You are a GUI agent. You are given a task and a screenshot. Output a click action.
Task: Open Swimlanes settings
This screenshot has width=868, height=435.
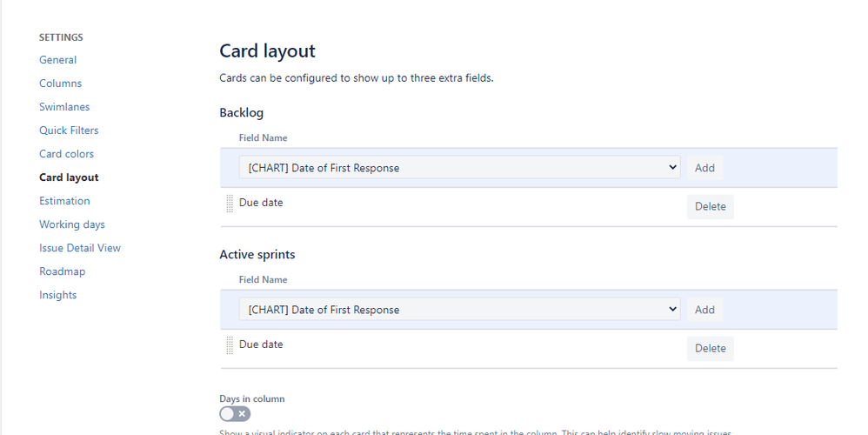pyautogui.click(x=64, y=107)
